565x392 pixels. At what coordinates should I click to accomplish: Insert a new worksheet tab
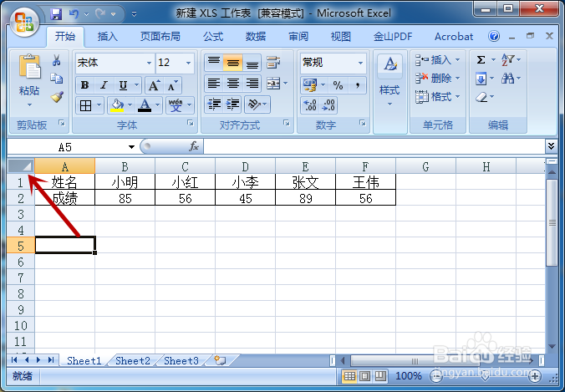click(220, 360)
